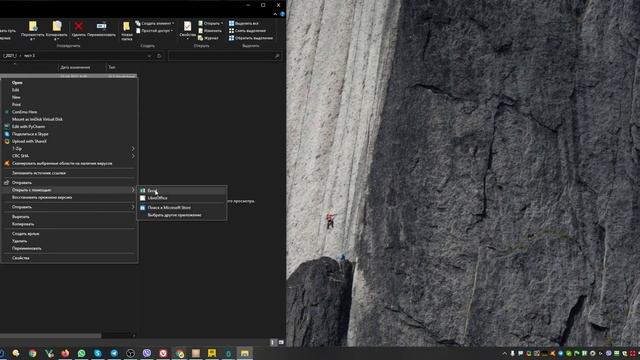Open New item (Создать элемент) dropdown
The image size is (640, 360).
(x=155, y=24)
